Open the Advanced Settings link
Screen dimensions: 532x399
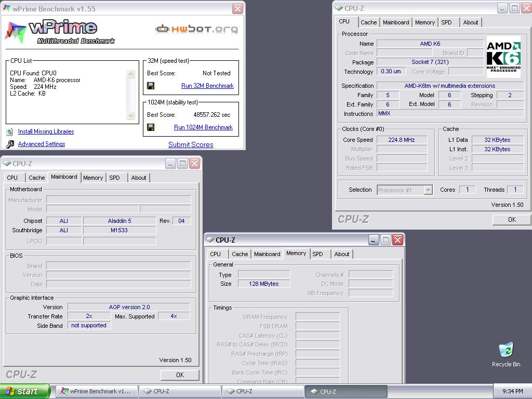point(42,144)
